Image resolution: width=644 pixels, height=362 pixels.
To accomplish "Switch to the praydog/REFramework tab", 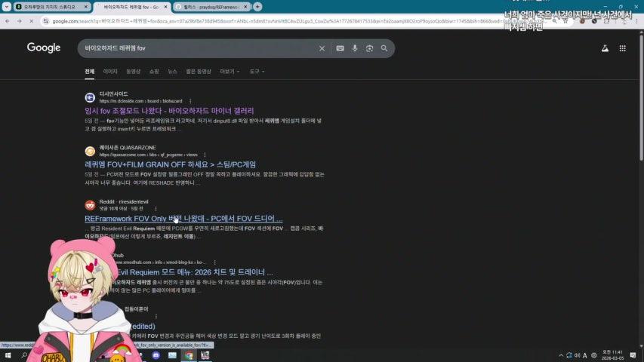I will click(212, 7).
